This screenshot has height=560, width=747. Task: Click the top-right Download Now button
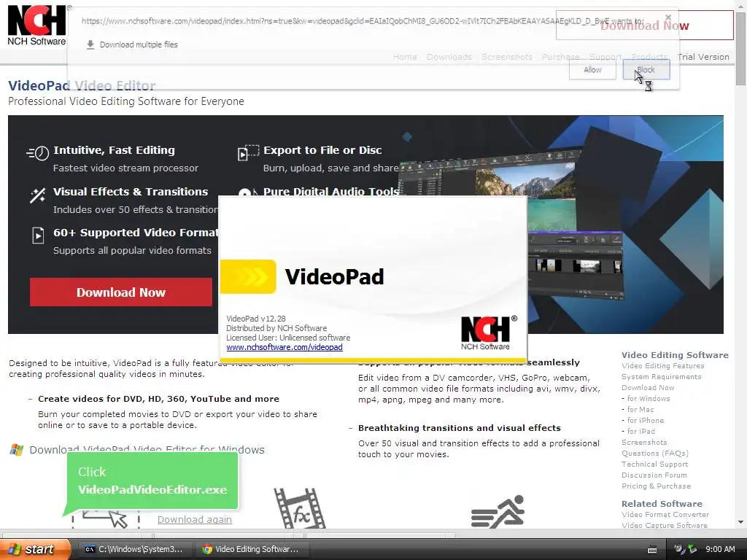click(x=645, y=26)
